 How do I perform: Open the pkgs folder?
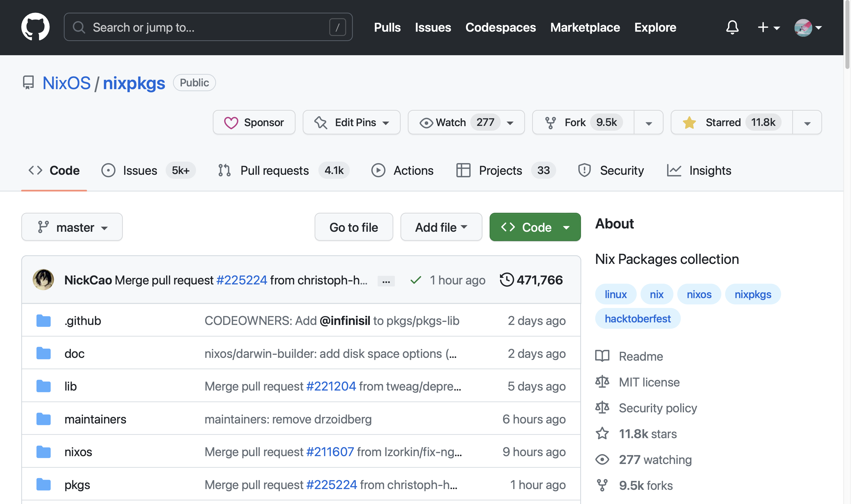(x=78, y=485)
